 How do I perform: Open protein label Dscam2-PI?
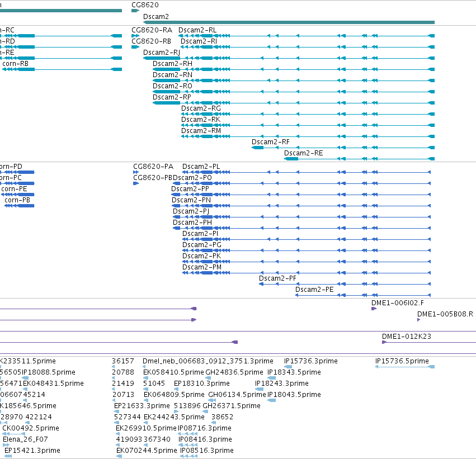(x=200, y=234)
